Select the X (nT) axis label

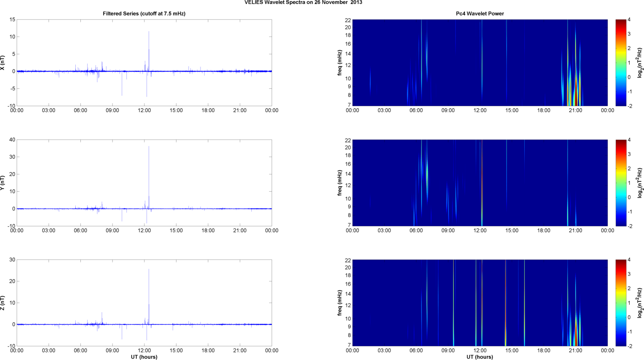click(3, 63)
